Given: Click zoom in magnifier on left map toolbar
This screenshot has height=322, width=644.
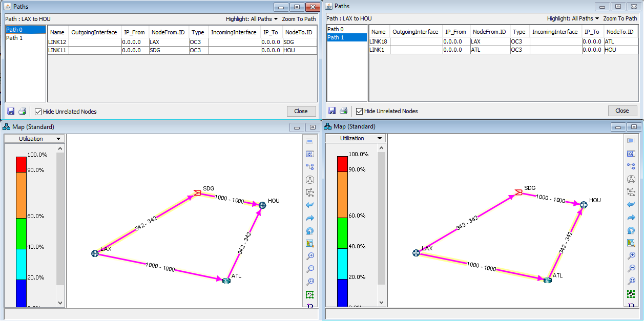Looking at the screenshot, I should pyautogui.click(x=309, y=256).
